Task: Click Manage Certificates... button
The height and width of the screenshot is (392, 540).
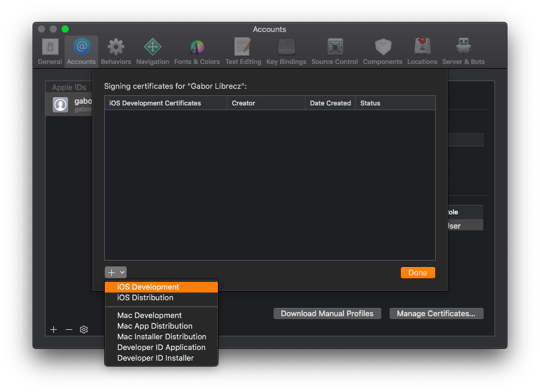Action: pos(436,313)
